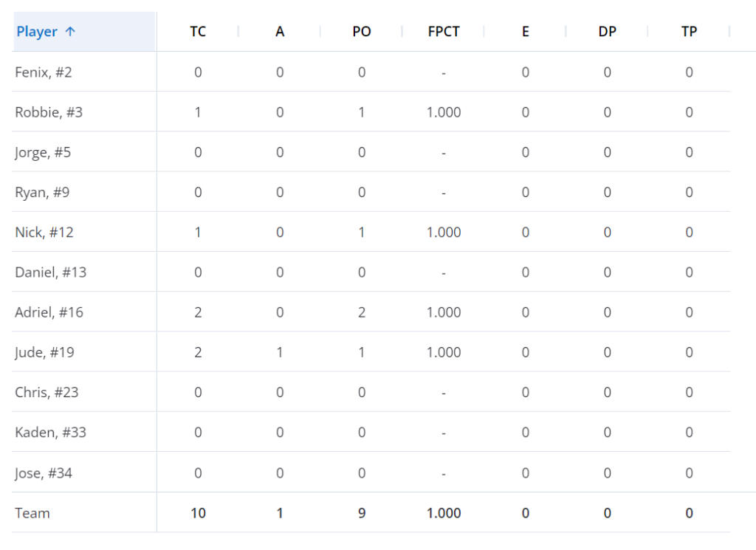The image size is (756, 550).
Task: Click the TP column header
Action: [689, 32]
